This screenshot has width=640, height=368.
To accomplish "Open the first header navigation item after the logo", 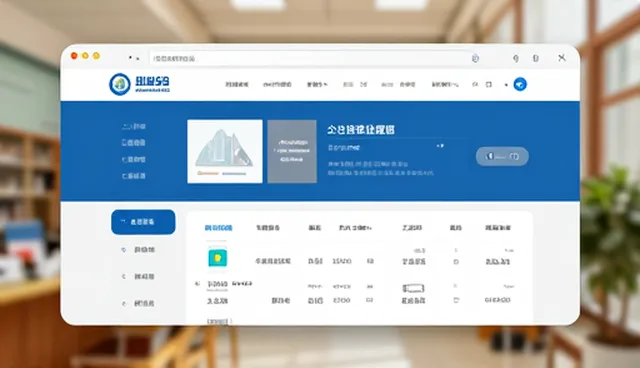I will 237,84.
